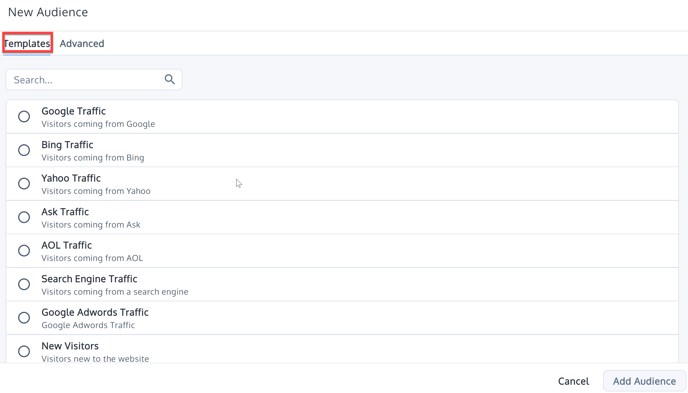Click the "New Visitors" title text

70,346
